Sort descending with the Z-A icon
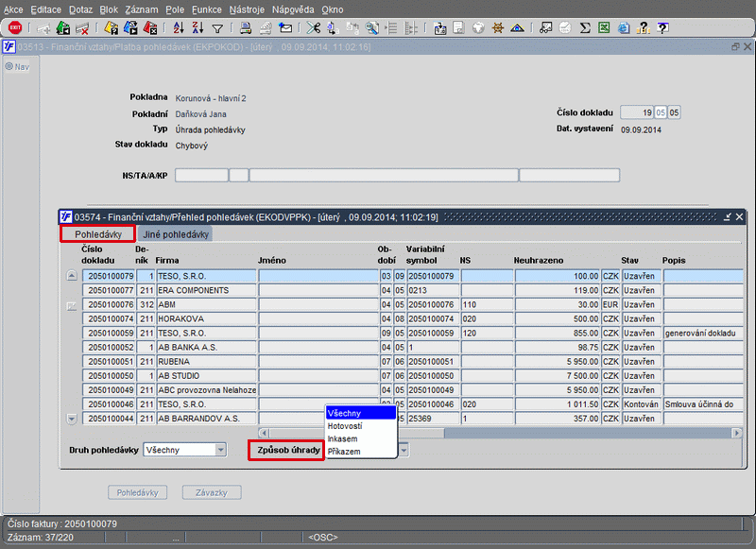This screenshot has width=756, height=549. coord(198,28)
